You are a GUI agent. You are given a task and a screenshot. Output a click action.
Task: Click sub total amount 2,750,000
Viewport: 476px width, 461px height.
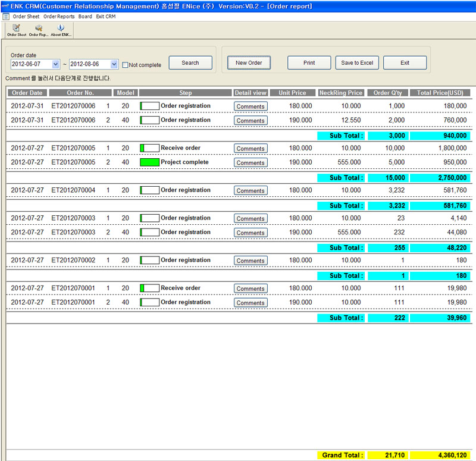[440, 178]
